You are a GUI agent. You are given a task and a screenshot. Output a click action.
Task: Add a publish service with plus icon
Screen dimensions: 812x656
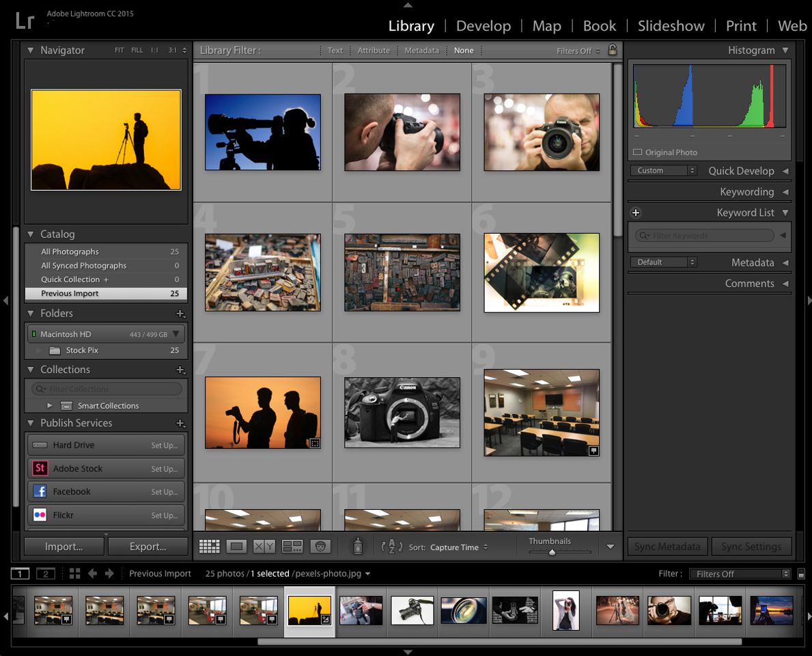tap(180, 424)
